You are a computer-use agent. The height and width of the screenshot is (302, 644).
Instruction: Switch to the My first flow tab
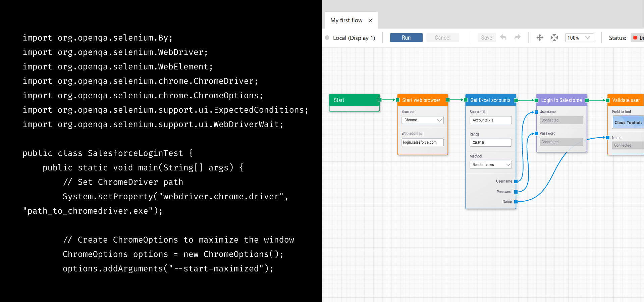[346, 20]
